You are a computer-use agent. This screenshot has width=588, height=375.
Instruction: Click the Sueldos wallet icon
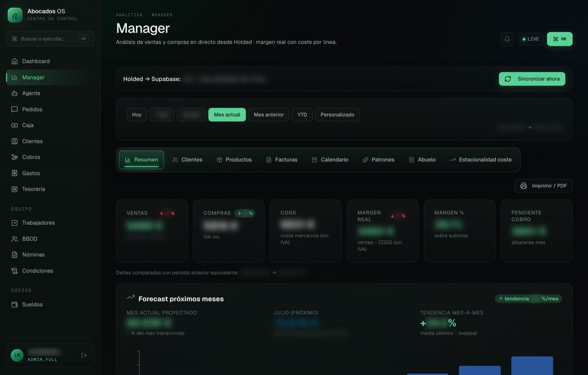15,304
